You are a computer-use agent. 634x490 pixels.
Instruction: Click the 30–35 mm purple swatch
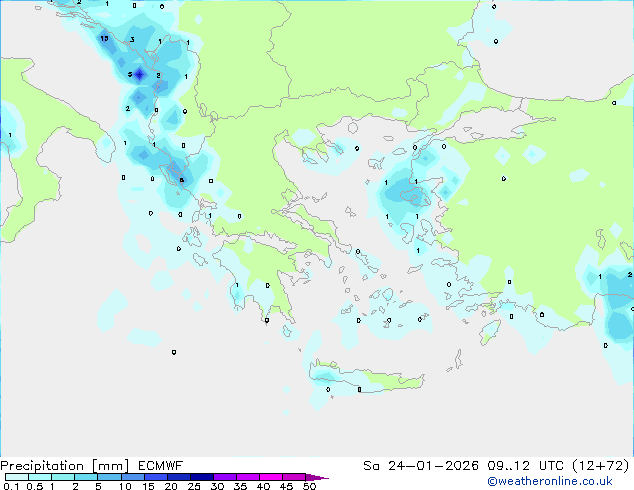point(225,477)
